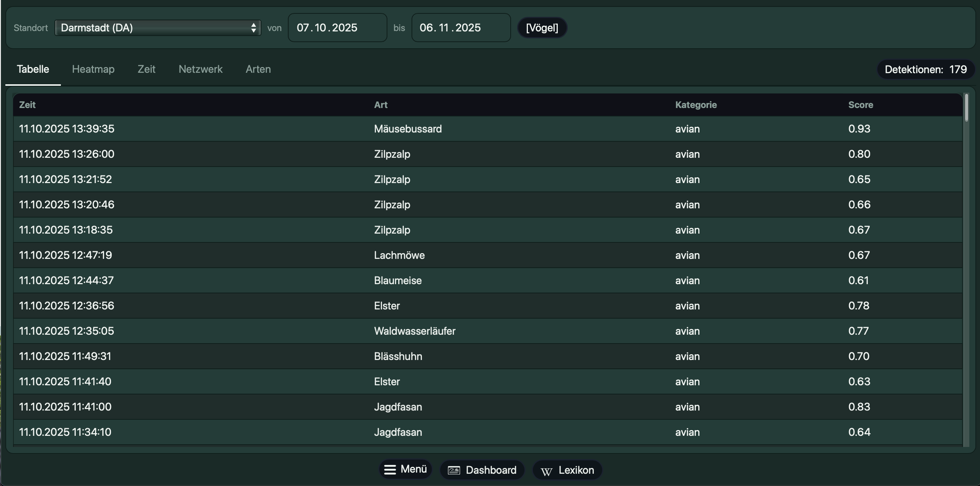The image size is (980, 486).
Task: Switch to the Zeit tab
Action: [x=146, y=69]
